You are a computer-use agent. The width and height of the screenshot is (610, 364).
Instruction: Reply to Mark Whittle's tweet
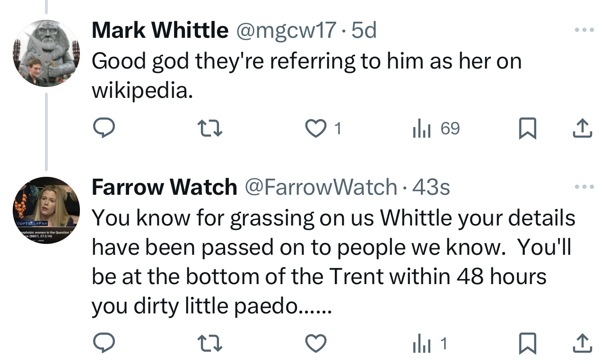[102, 128]
